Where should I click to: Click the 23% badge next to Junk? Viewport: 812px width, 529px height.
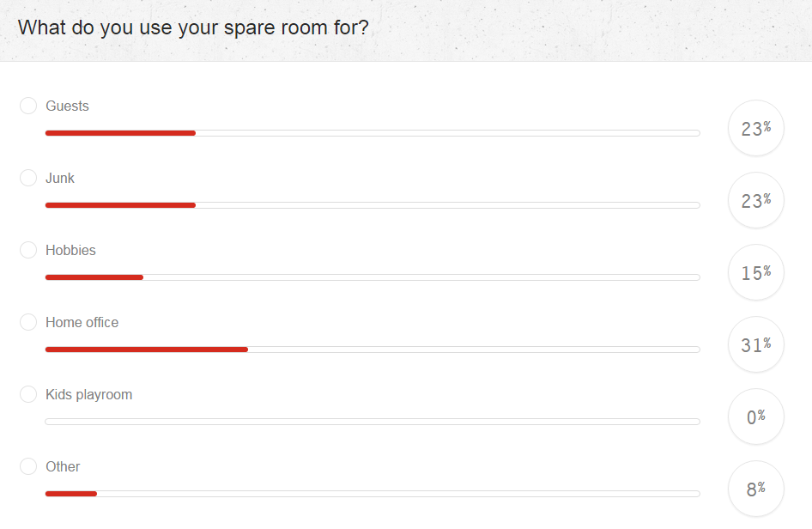click(755, 199)
